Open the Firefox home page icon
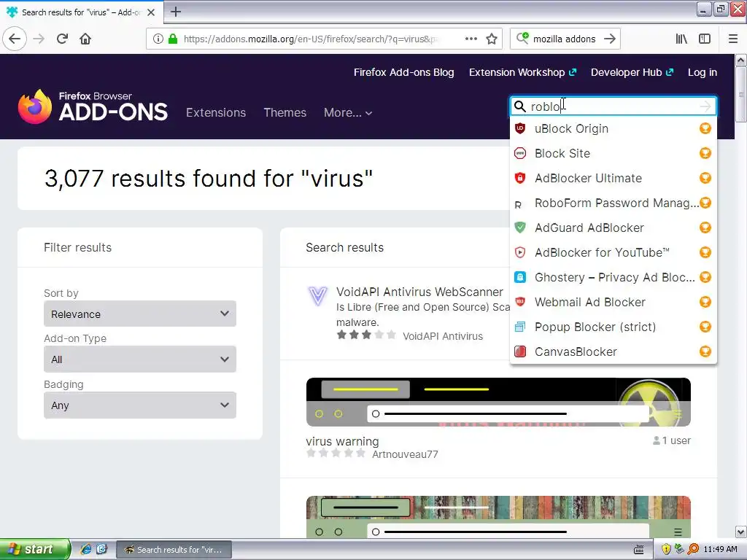This screenshot has height=560, width=747. [85, 39]
